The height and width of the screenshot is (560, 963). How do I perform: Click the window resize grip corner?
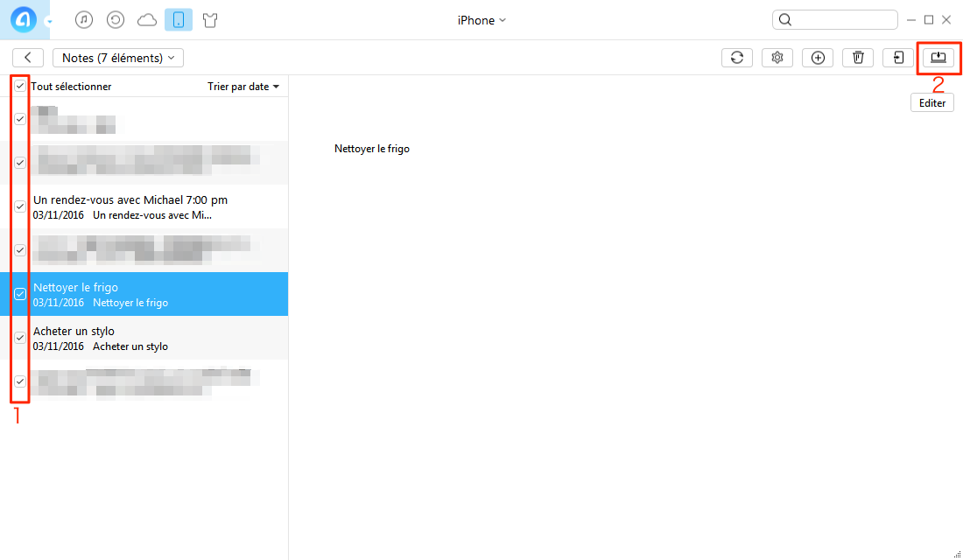[957, 555]
